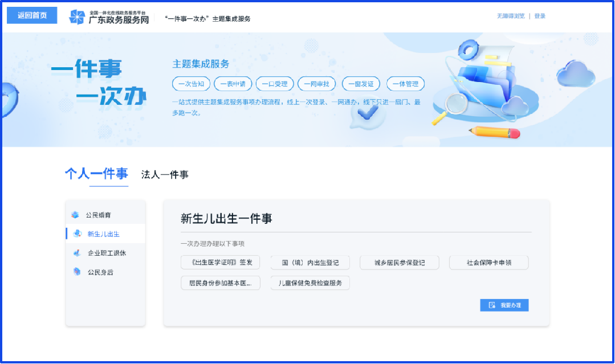Screen dimensions: 615x364
Task: Click the 新生儿出生 sidebar icon
Action: coord(76,234)
